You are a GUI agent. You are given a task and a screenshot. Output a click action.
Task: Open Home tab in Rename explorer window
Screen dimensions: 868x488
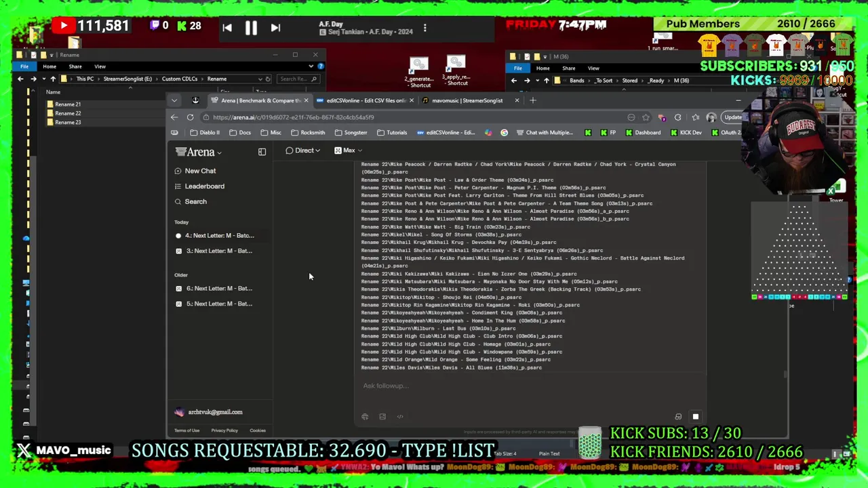pos(50,66)
